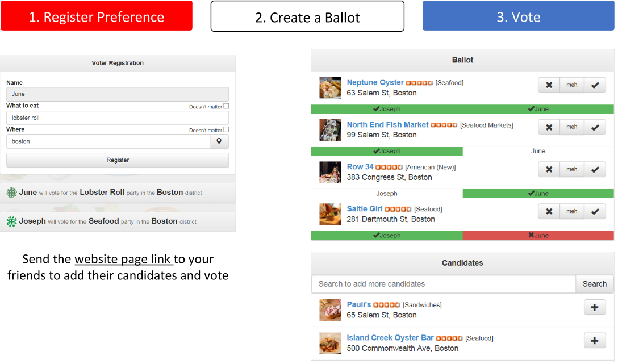
Task: Go to "2. Create a Ballot" step
Action: point(307,16)
